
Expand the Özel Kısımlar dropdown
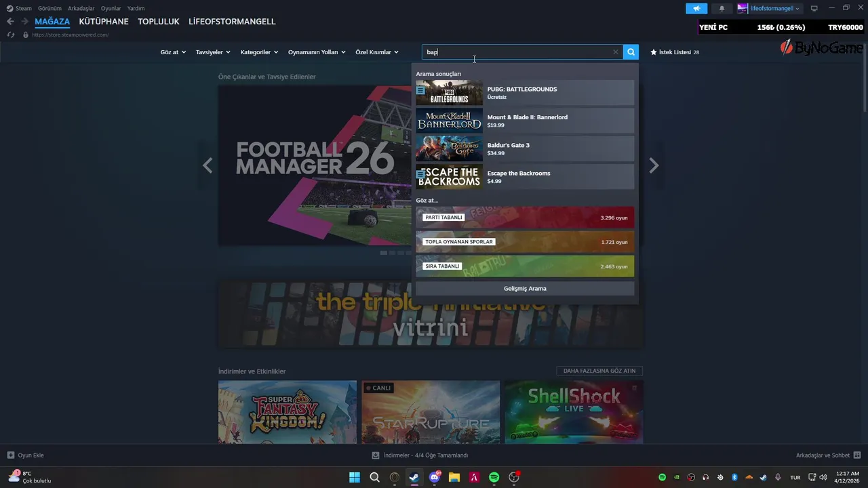[377, 52]
